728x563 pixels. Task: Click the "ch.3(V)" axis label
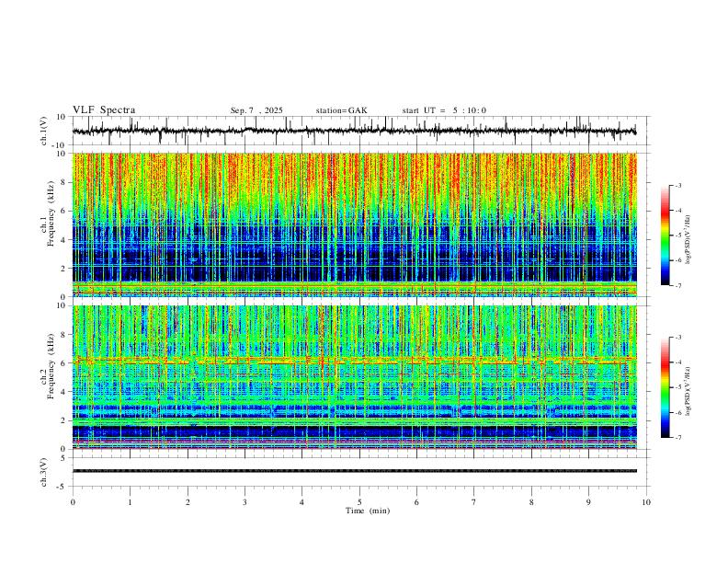(44, 473)
